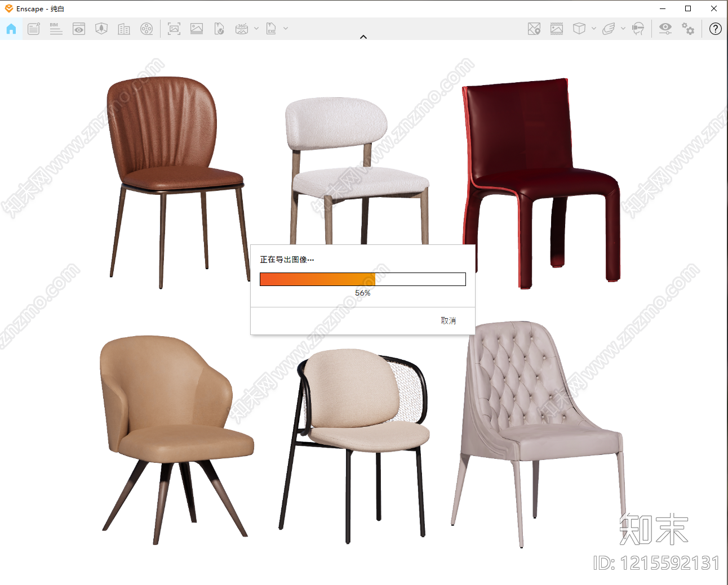Click the EXE standalone export icon
The width and height of the screenshot is (728, 585).
271,29
